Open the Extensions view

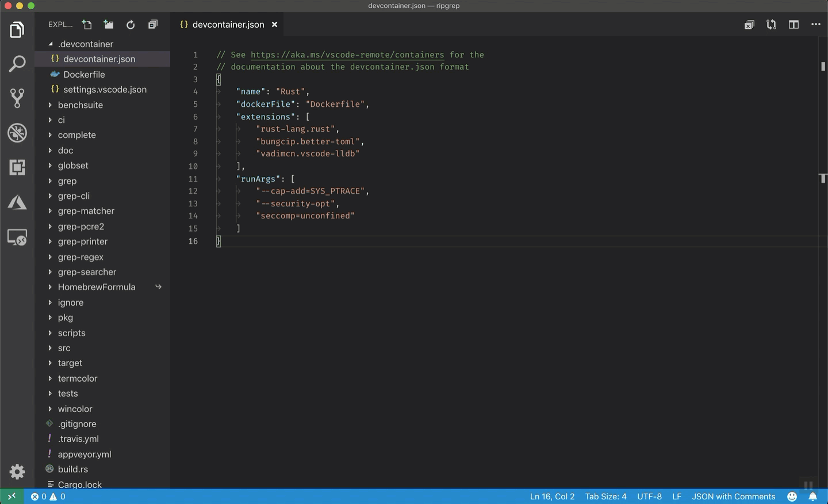pyautogui.click(x=17, y=167)
